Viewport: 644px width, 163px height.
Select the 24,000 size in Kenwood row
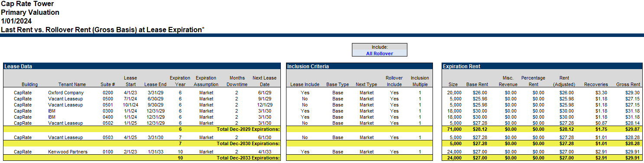tap(454, 152)
